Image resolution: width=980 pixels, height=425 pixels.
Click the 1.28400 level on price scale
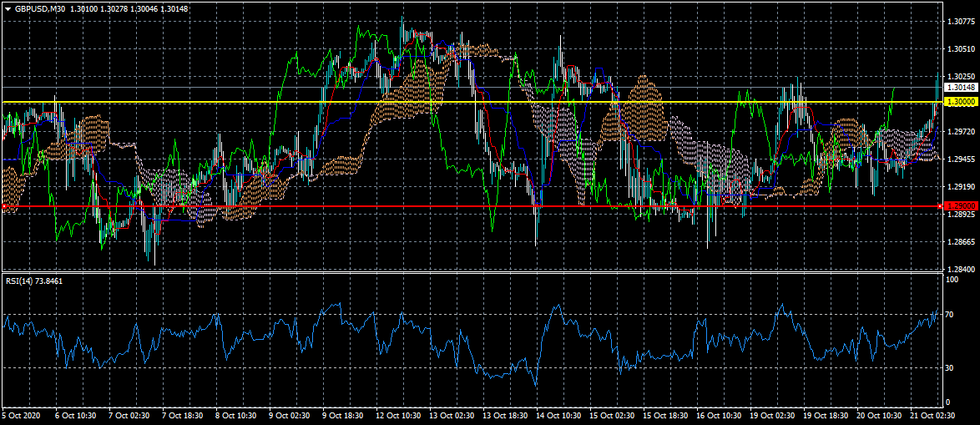click(x=960, y=270)
